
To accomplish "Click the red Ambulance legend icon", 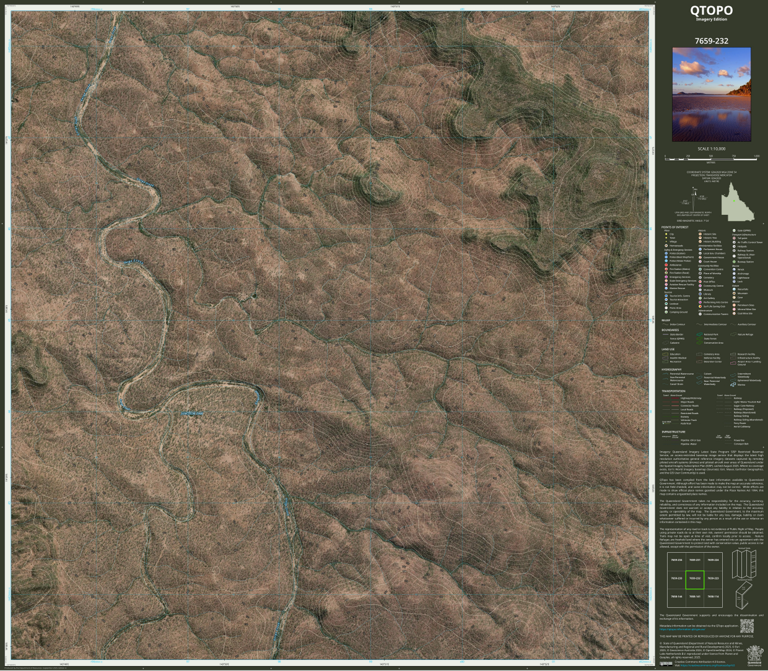I will pos(666,265).
